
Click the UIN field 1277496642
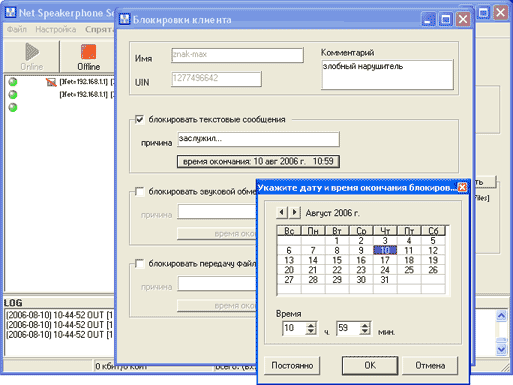click(216, 79)
